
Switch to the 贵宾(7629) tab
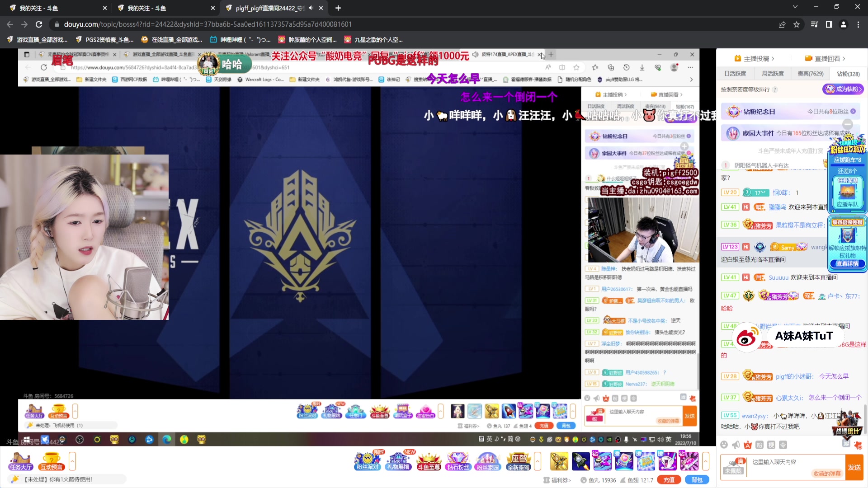click(811, 74)
